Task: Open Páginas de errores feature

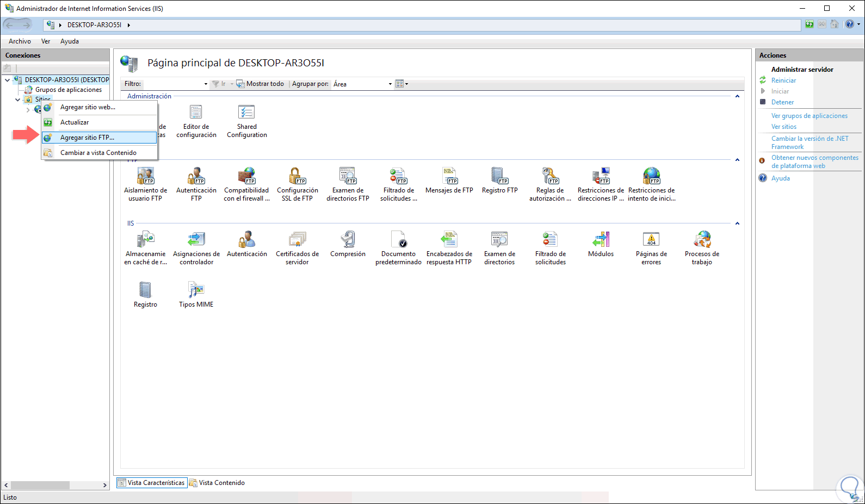Action: coord(652,248)
